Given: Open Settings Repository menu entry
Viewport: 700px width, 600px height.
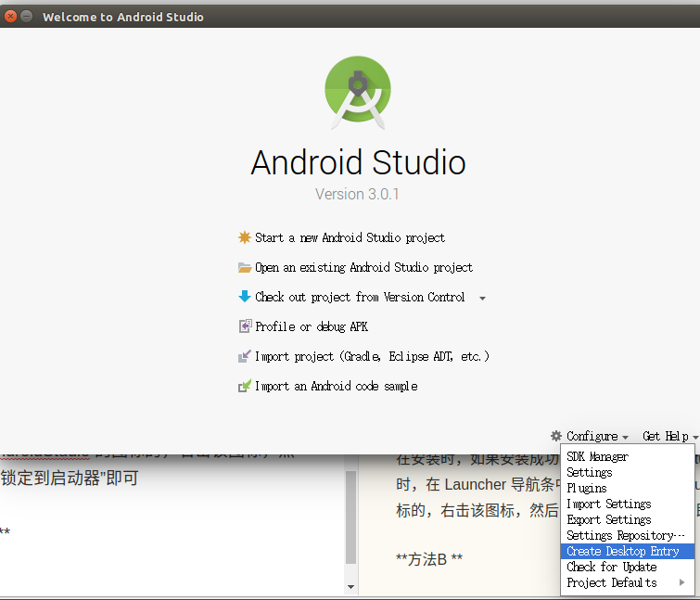Looking at the screenshot, I should 628,535.
